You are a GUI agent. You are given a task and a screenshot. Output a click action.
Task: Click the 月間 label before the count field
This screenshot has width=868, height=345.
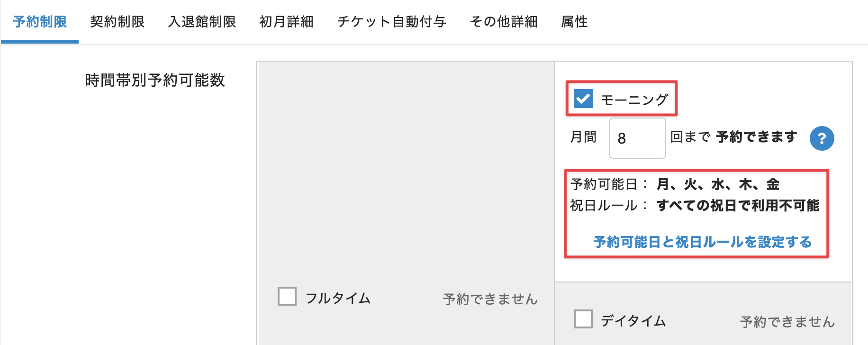(x=583, y=137)
